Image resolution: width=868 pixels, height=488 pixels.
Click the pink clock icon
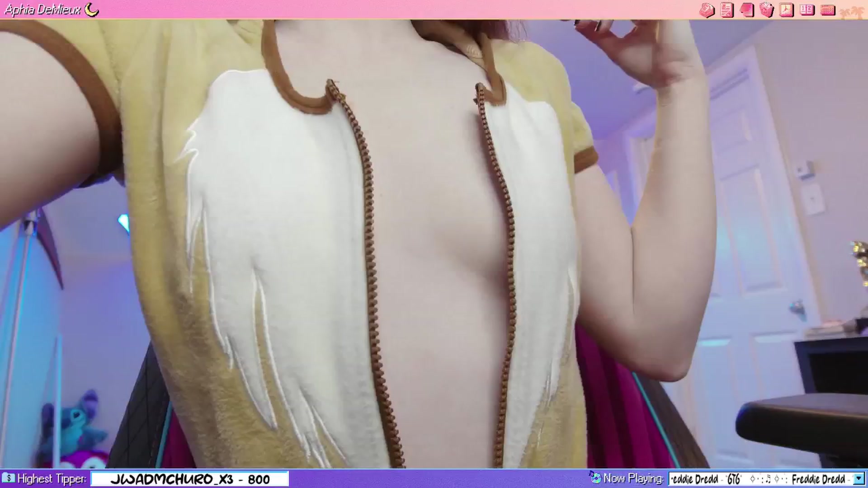[787, 10]
